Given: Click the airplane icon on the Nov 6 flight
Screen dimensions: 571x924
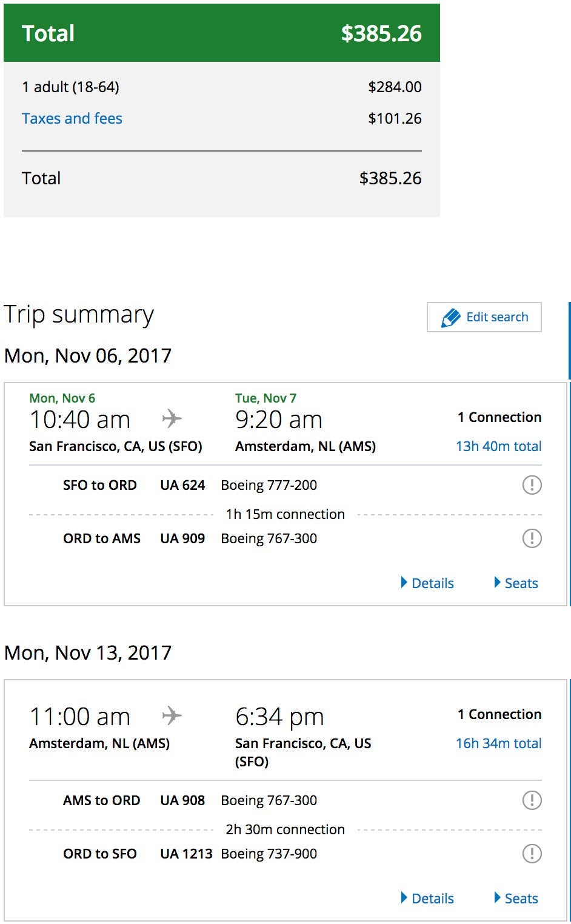Looking at the screenshot, I should click(172, 418).
